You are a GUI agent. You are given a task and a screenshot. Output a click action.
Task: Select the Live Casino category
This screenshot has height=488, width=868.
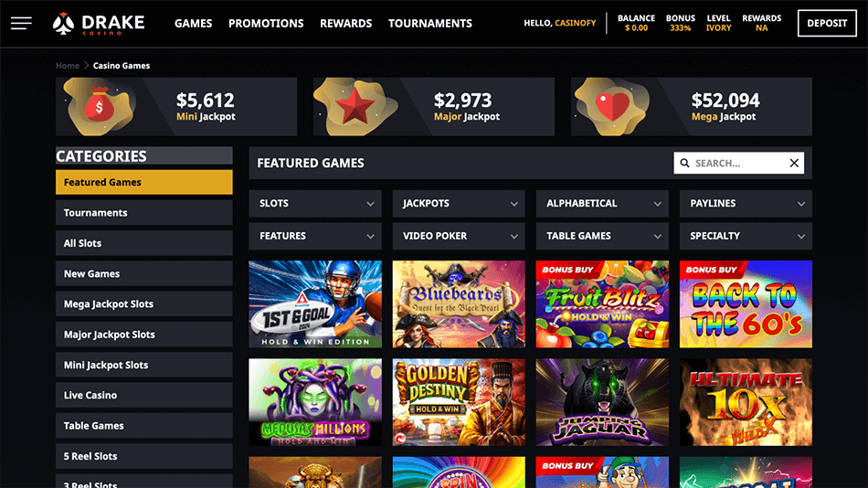[x=144, y=395]
